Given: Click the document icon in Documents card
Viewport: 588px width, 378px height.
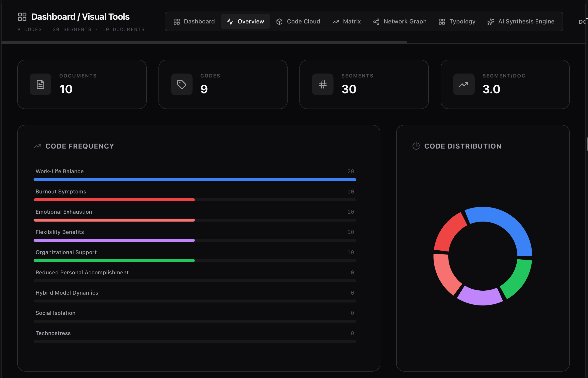Looking at the screenshot, I should click(x=40, y=84).
